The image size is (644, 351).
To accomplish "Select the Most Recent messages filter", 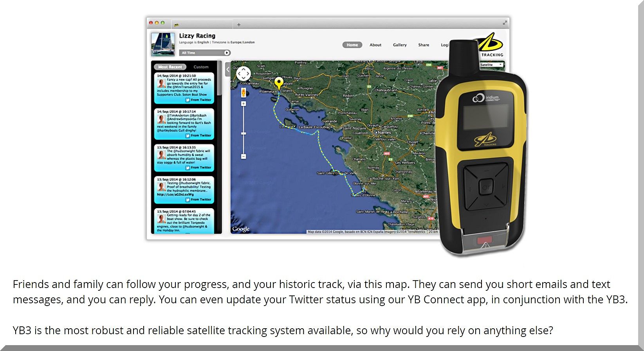I will (x=170, y=67).
